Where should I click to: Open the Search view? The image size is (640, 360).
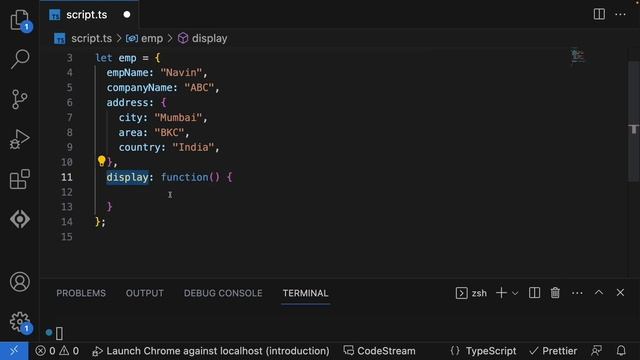point(20,59)
